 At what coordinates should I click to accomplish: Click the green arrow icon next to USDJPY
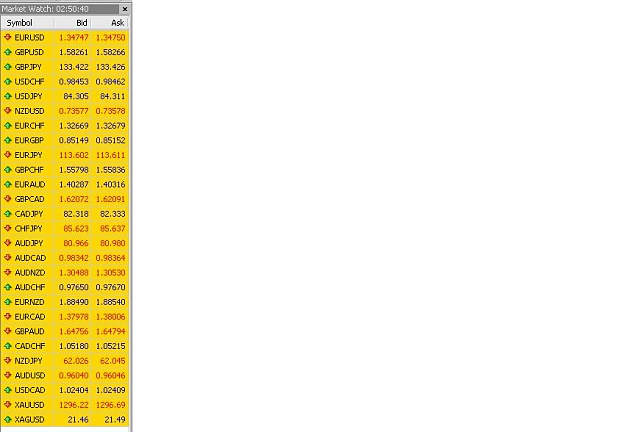8,96
